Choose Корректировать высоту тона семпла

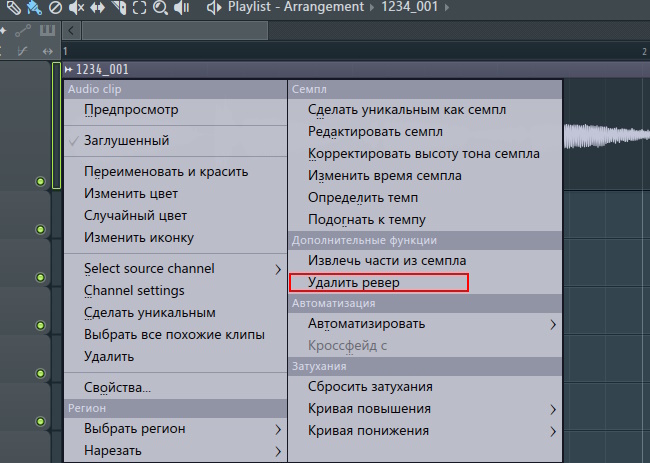pos(425,154)
